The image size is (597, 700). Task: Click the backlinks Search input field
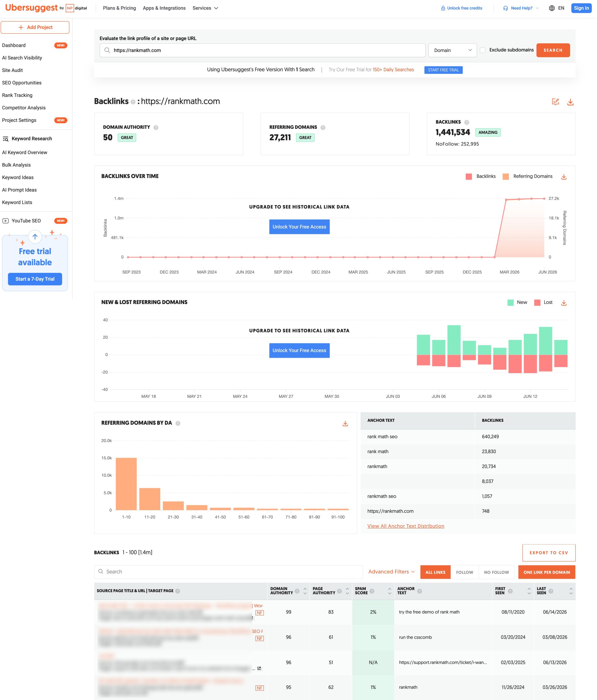click(228, 572)
